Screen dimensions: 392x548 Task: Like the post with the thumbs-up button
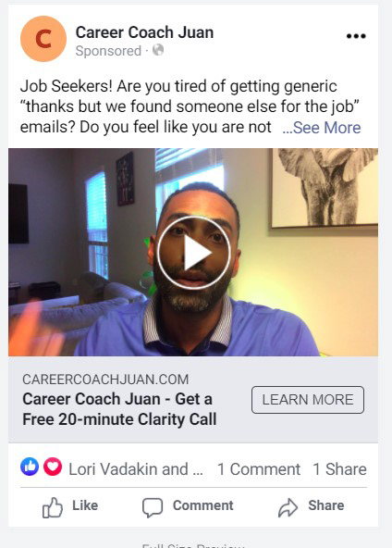pos(70,506)
